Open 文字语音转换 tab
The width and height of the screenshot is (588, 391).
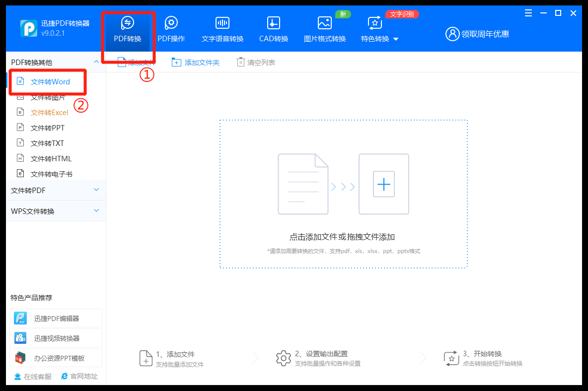click(x=222, y=30)
